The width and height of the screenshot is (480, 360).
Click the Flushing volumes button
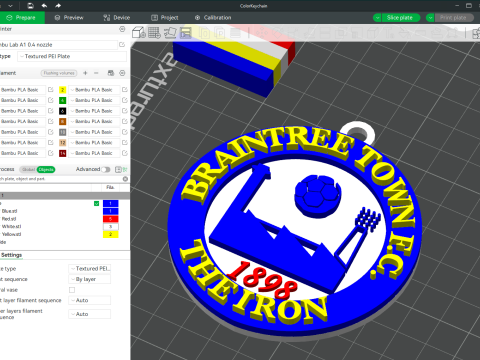point(59,73)
